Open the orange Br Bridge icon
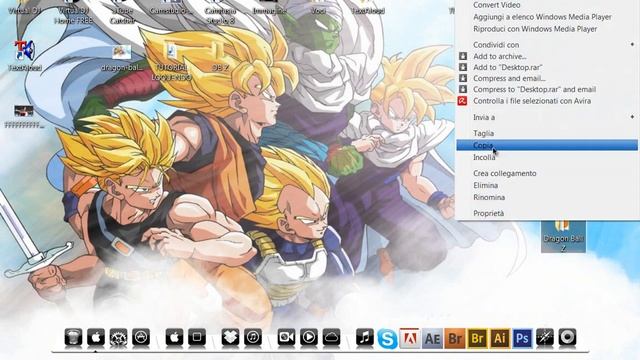Image resolution: width=640 pixels, height=360 pixels. pyautogui.click(x=455, y=338)
